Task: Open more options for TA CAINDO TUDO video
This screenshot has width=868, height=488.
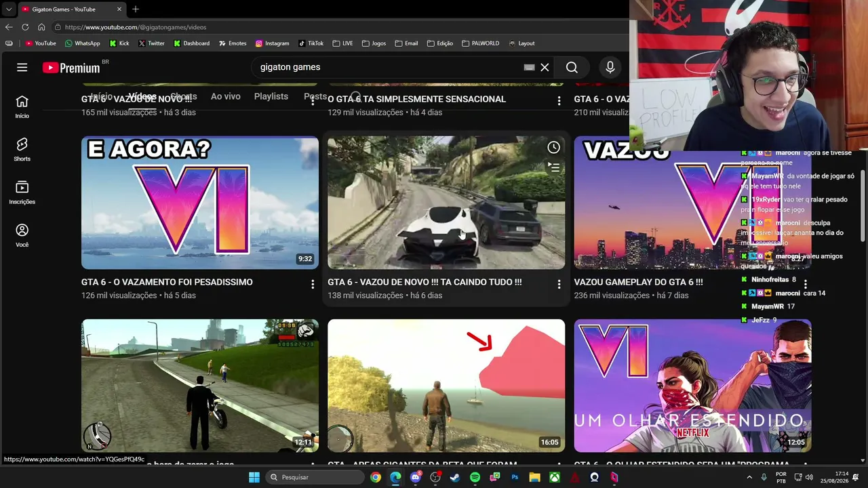Action: click(x=559, y=284)
